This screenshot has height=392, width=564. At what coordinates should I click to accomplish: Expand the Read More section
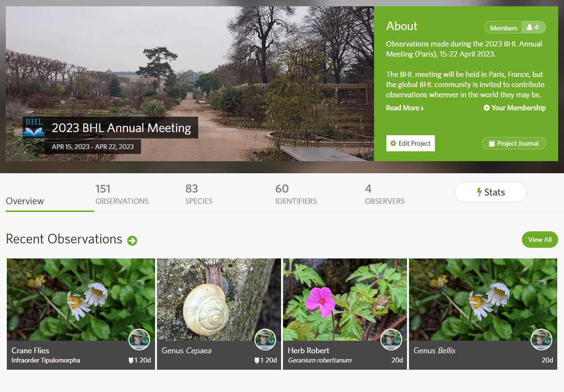[x=402, y=107]
